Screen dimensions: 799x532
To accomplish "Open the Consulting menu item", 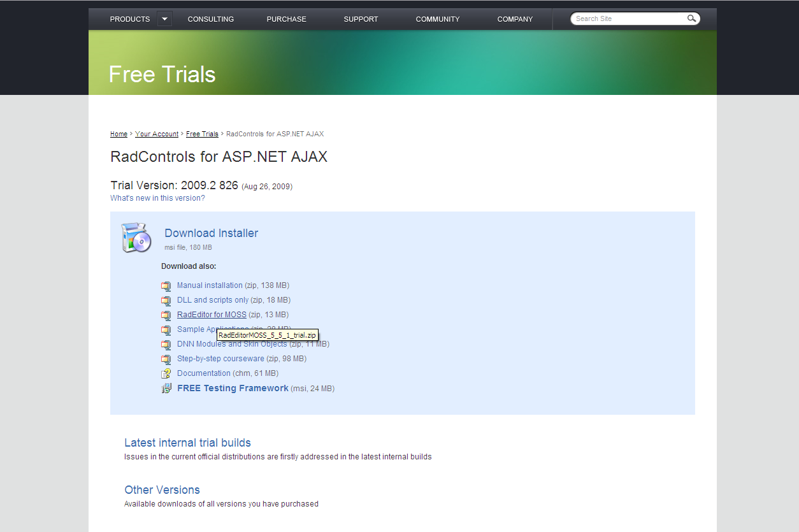I will (211, 19).
